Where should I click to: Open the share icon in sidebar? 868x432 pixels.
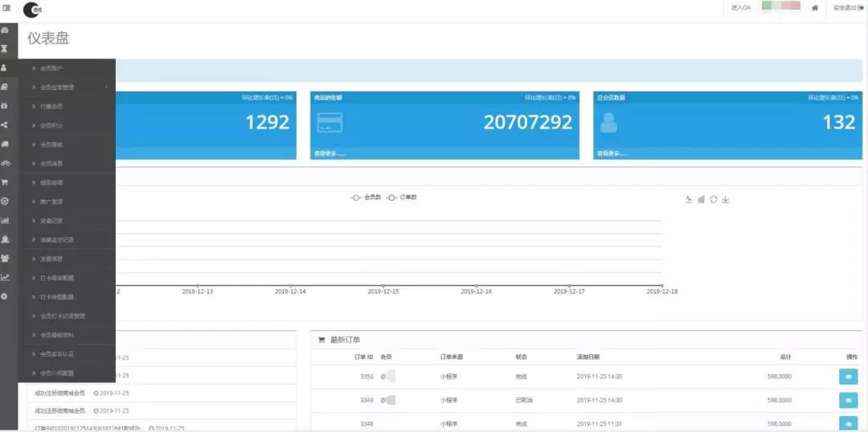[x=5, y=125]
